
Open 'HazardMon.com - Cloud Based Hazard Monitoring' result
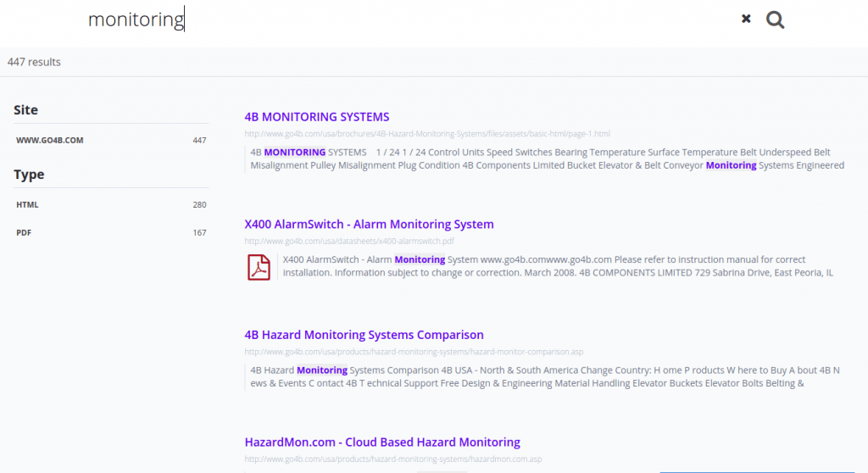point(382,442)
